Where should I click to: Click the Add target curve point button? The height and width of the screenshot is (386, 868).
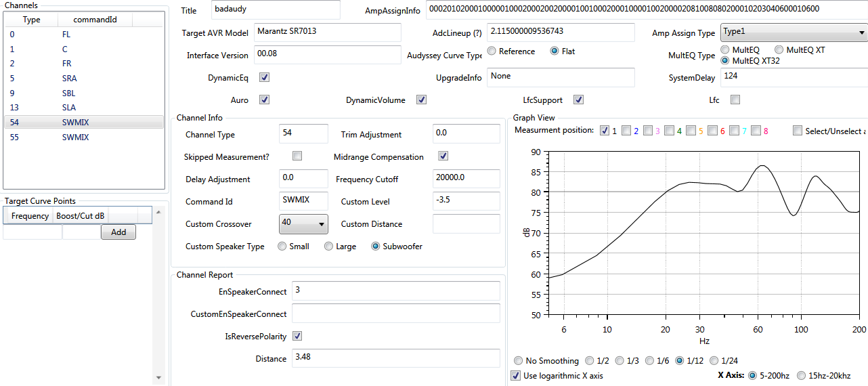coord(118,232)
